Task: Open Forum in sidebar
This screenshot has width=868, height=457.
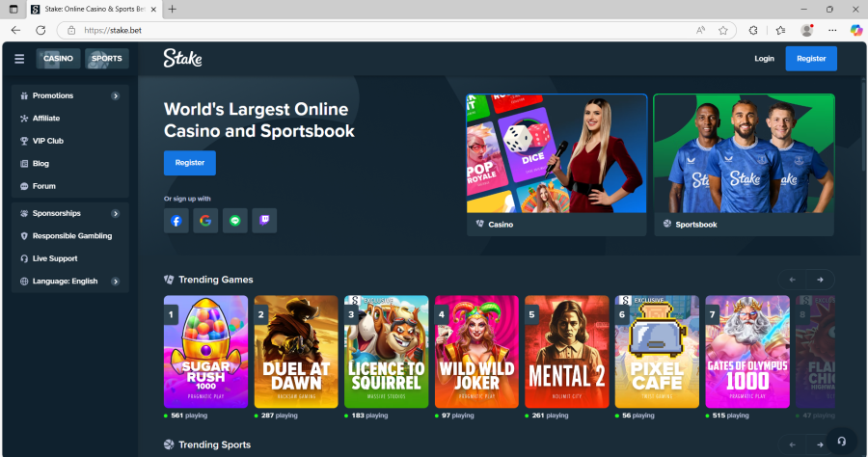Action: (70, 186)
